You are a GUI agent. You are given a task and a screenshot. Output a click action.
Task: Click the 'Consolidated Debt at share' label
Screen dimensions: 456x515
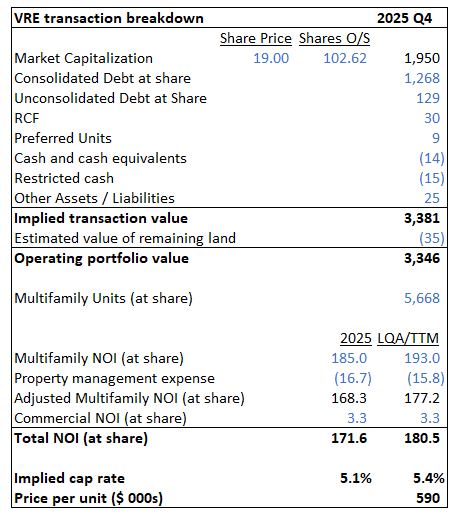click(x=103, y=78)
